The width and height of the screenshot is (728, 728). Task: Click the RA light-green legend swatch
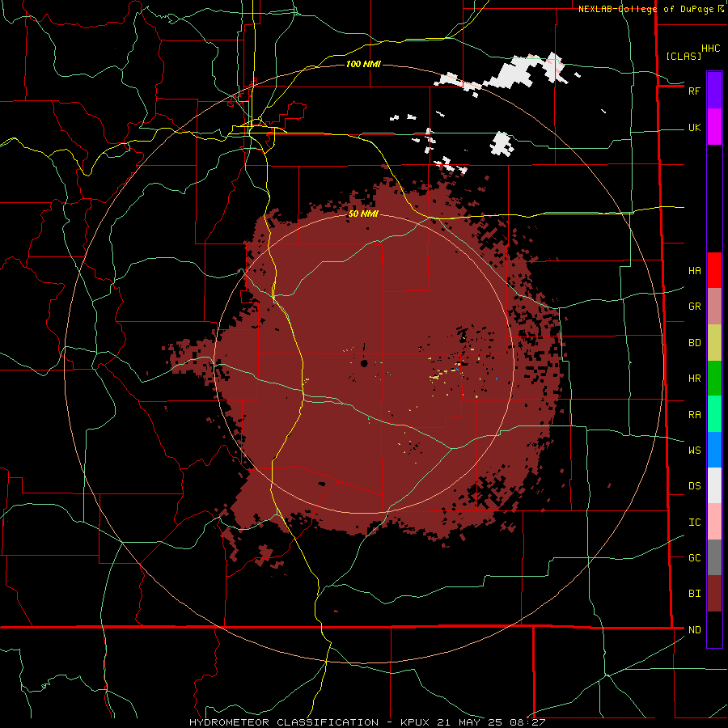(x=714, y=414)
